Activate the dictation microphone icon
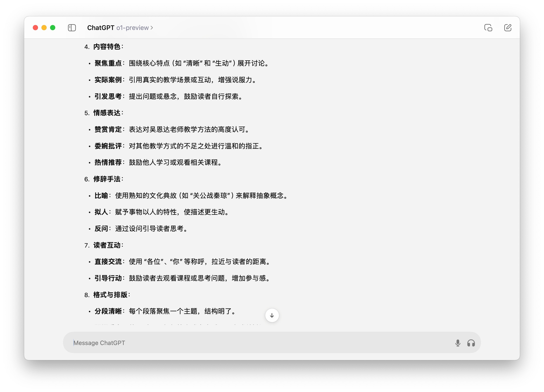Image resolution: width=544 pixels, height=392 pixels. 458,343
